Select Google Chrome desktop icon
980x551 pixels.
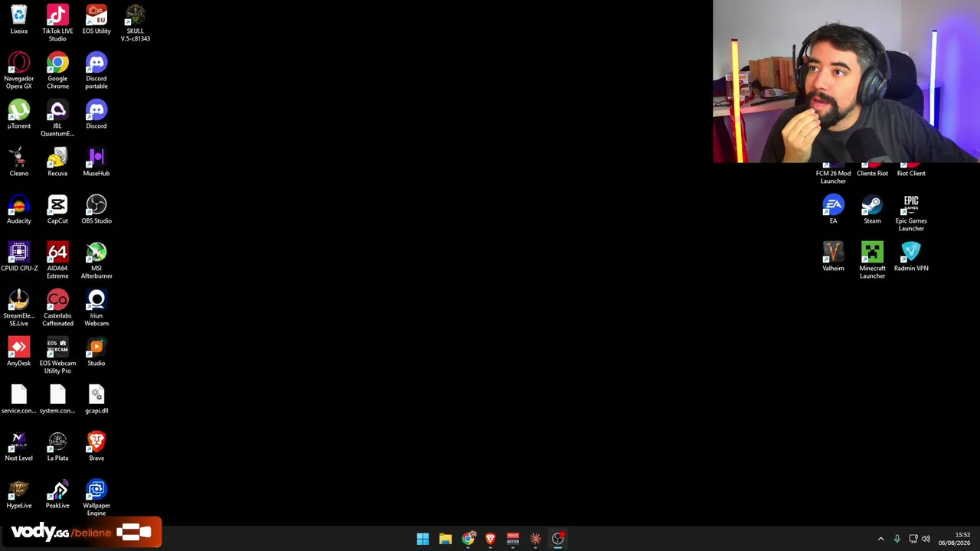(57, 63)
